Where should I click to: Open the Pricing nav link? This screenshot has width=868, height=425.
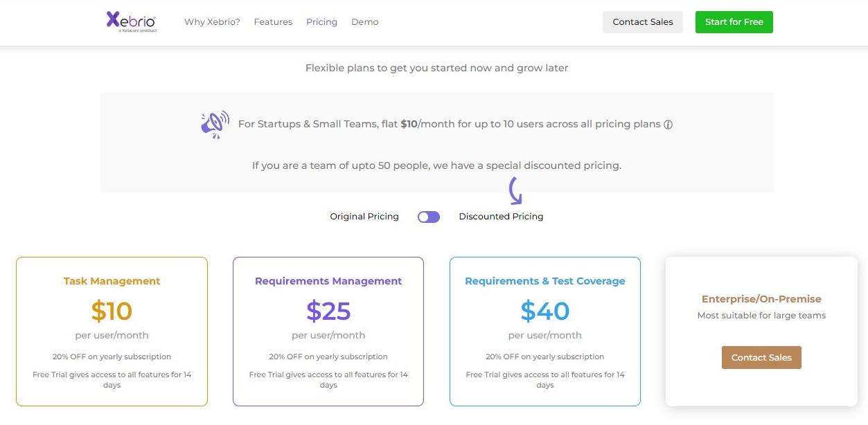pyautogui.click(x=321, y=22)
